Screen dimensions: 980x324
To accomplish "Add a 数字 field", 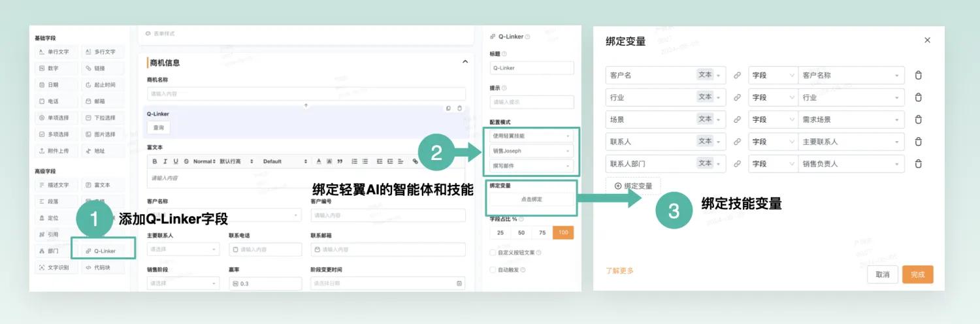I will point(56,68).
